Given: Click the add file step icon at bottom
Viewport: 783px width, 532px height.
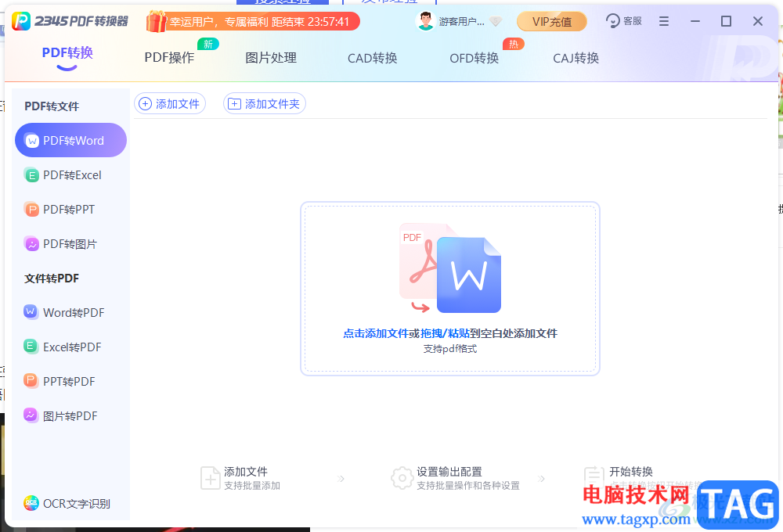Looking at the screenshot, I should point(210,478).
